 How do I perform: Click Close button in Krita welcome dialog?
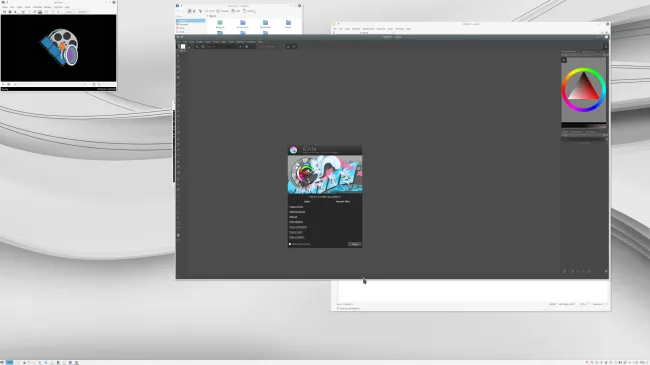click(x=354, y=244)
